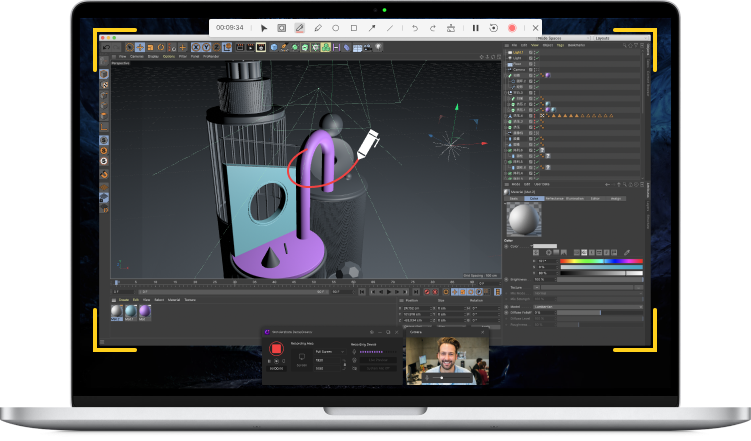This screenshot has height=441, width=751.
Task: Add a cube primitive object
Action: click(x=274, y=47)
